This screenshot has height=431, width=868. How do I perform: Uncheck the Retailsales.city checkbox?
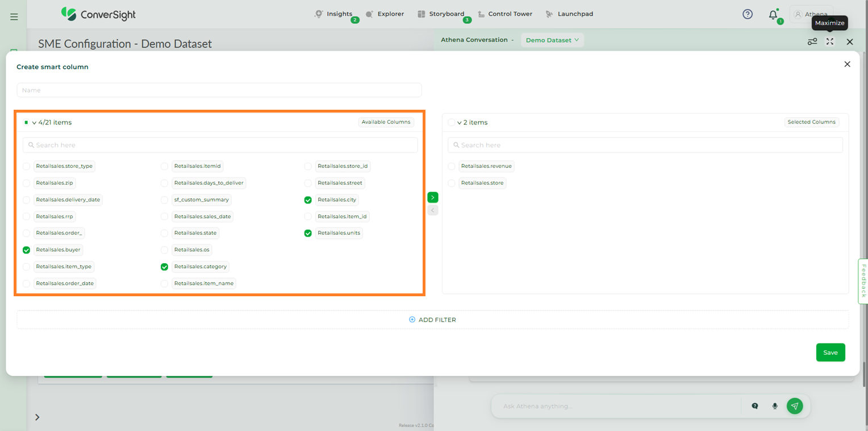pyautogui.click(x=308, y=200)
